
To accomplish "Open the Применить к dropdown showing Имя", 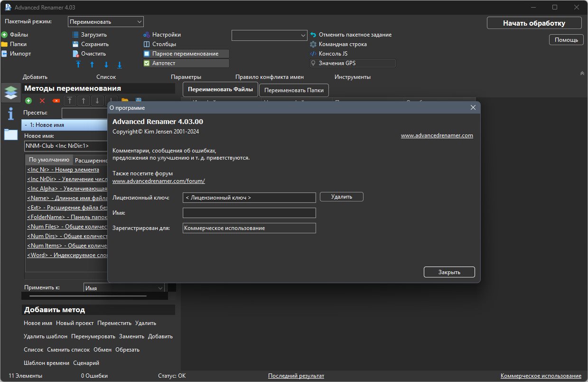I will (124, 288).
